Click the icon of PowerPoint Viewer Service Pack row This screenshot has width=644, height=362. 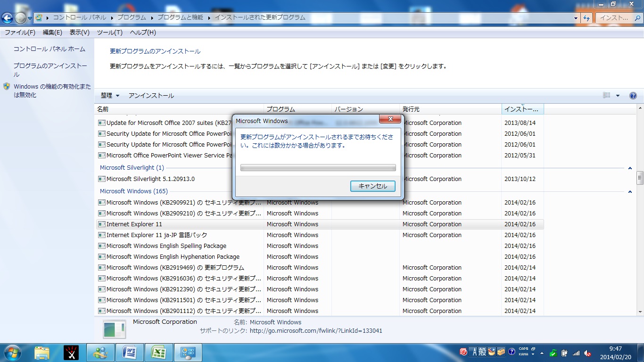[x=101, y=156]
